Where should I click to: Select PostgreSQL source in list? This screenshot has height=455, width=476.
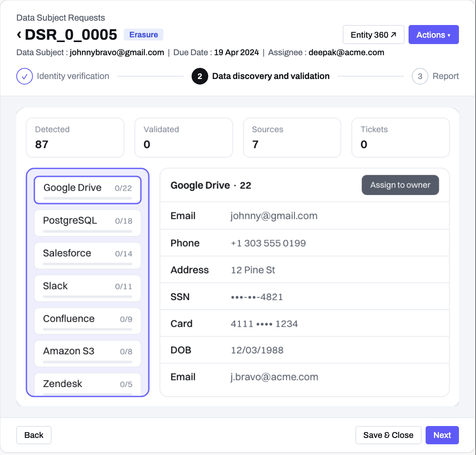(88, 223)
